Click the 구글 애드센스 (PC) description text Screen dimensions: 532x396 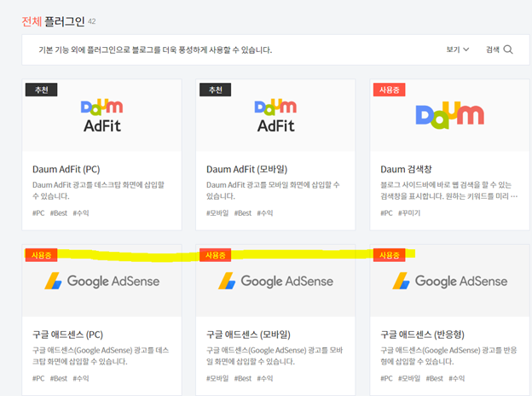point(101,356)
